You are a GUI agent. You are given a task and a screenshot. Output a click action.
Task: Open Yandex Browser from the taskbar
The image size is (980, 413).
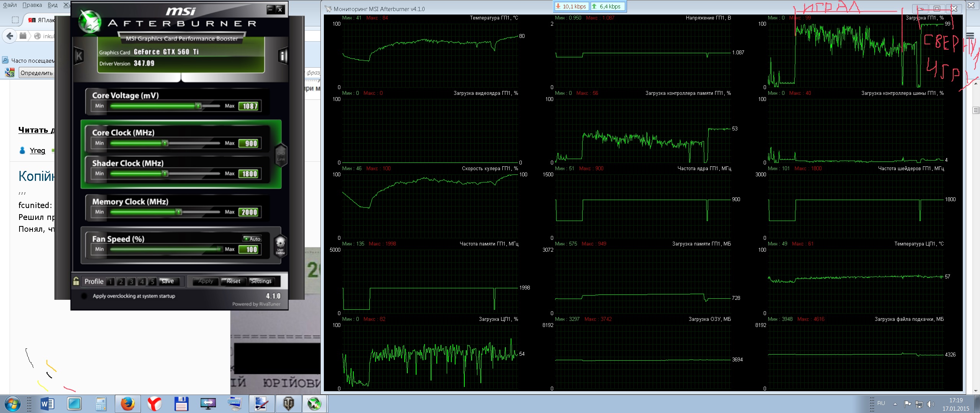154,404
